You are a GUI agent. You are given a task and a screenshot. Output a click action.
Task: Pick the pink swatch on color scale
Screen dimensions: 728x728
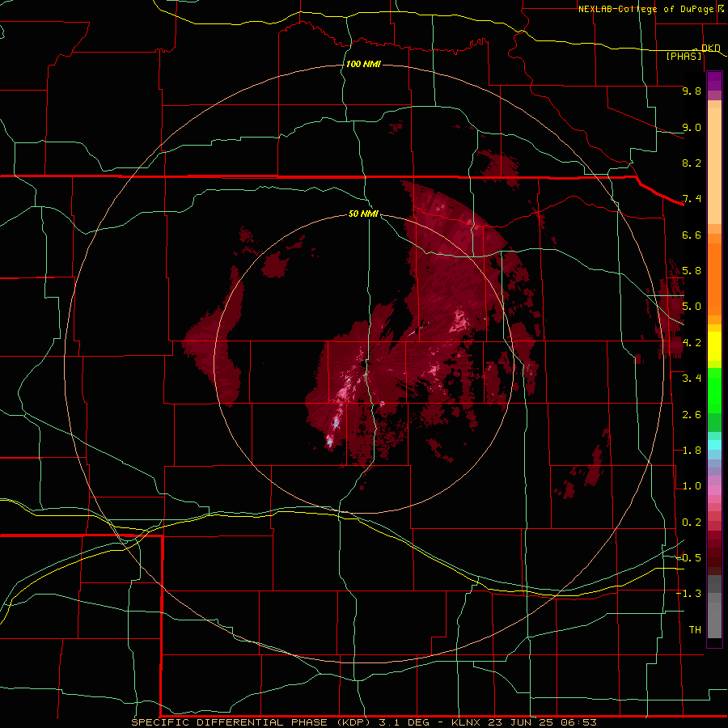714,490
